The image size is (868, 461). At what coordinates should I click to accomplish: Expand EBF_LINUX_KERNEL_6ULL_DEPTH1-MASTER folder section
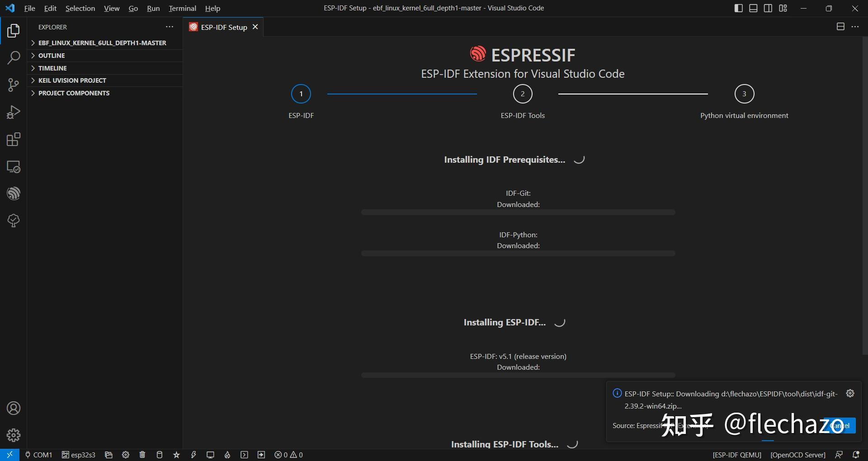(x=105, y=43)
